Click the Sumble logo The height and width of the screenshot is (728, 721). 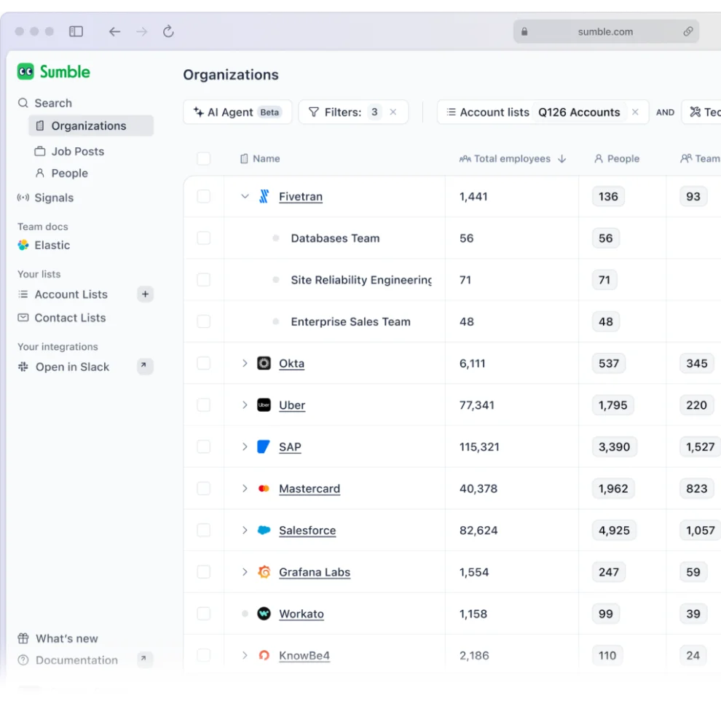(x=53, y=71)
